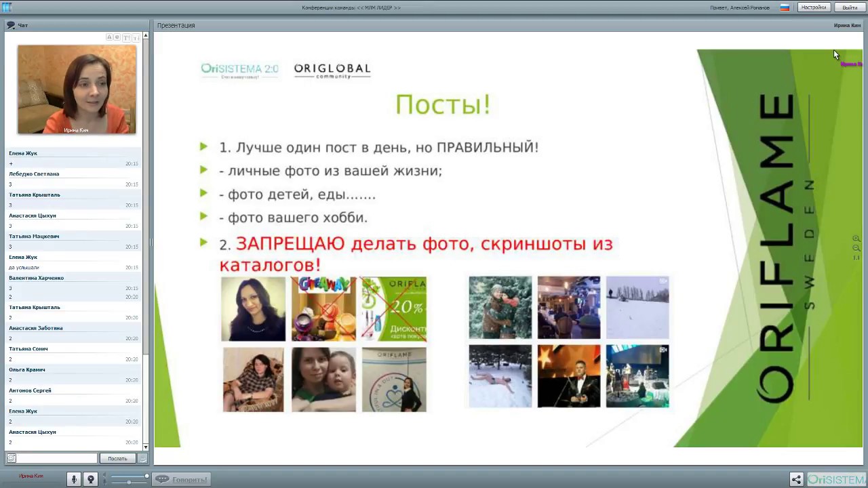Click Ирина Ким webcam video thumbnail
Viewport: 868px width, 488px height.
pos(77,89)
